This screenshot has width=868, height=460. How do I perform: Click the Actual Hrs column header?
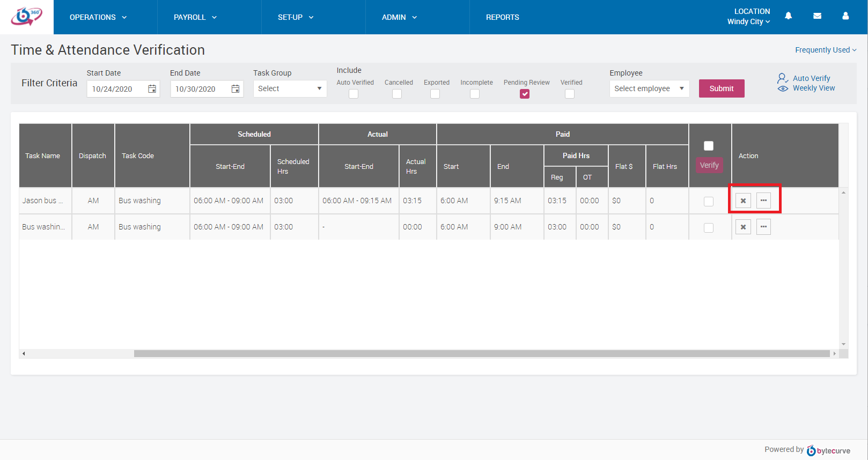(x=417, y=166)
